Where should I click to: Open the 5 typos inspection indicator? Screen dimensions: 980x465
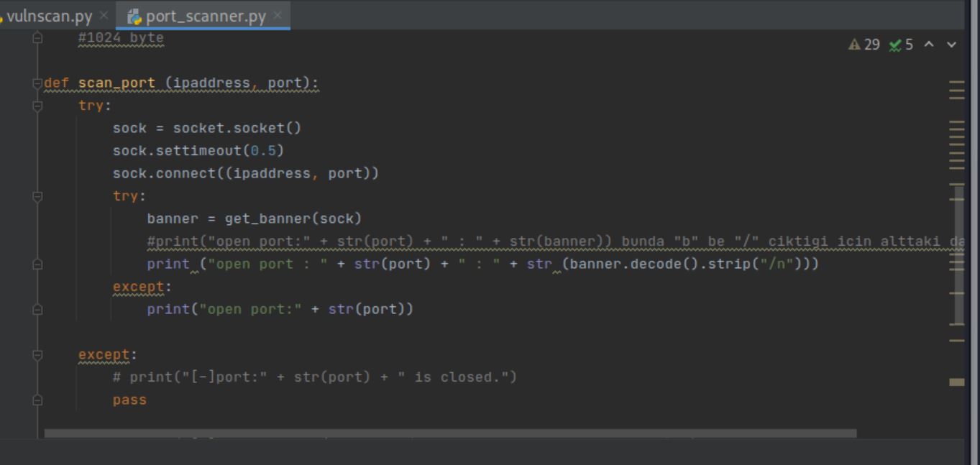pyautogui.click(x=901, y=45)
